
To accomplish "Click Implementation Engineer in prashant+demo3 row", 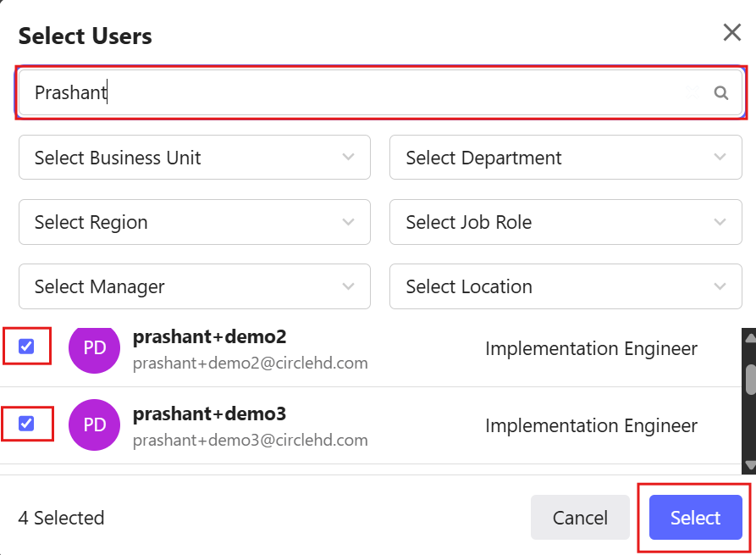I will (x=591, y=425).
